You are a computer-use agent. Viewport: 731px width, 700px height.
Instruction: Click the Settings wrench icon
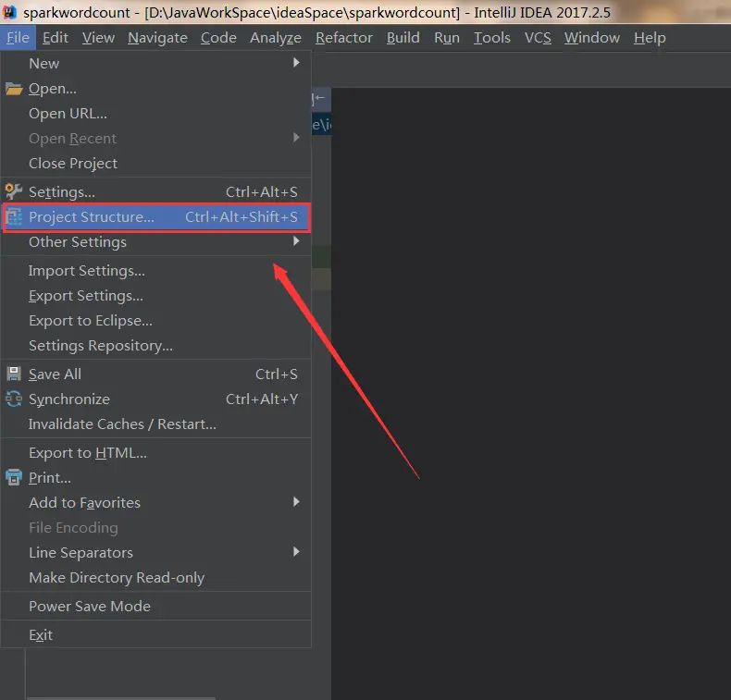coord(14,192)
